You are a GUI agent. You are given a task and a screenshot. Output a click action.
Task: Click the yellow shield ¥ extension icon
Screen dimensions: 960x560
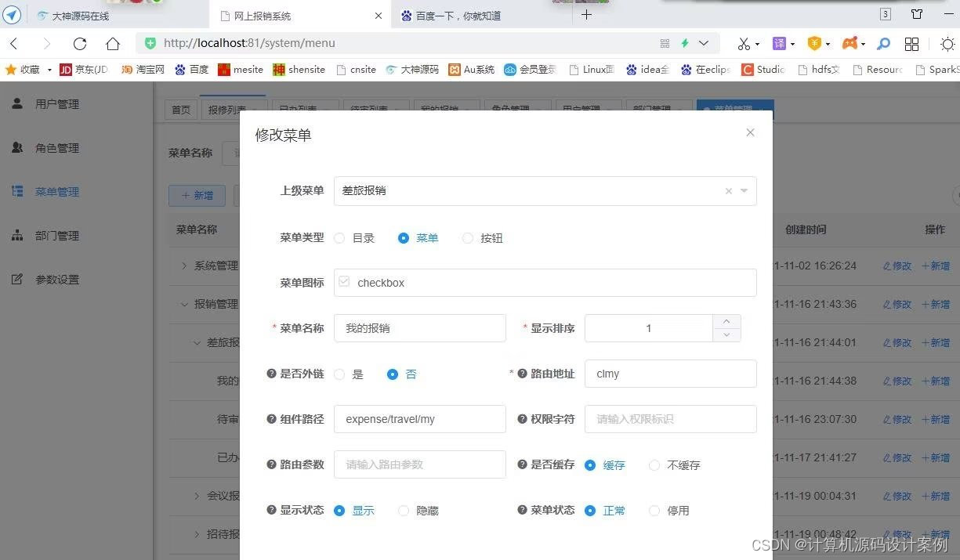pos(814,44)
